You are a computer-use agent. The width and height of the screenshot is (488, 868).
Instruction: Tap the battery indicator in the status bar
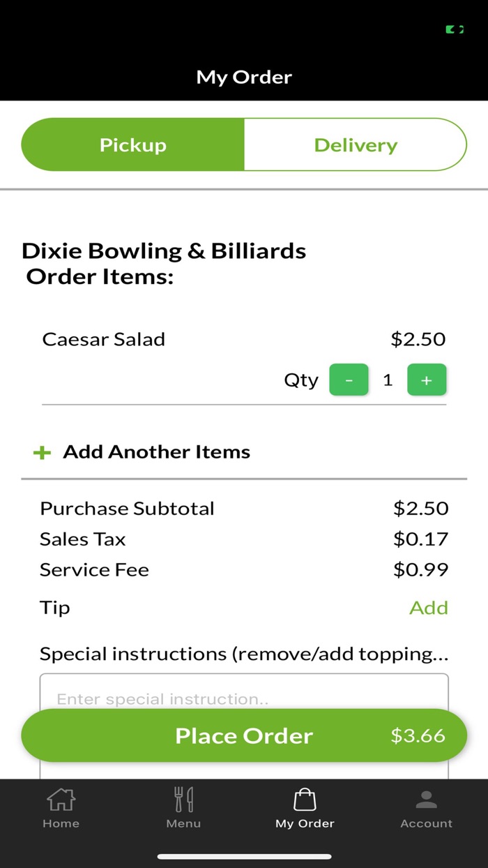tap(454, 29)
